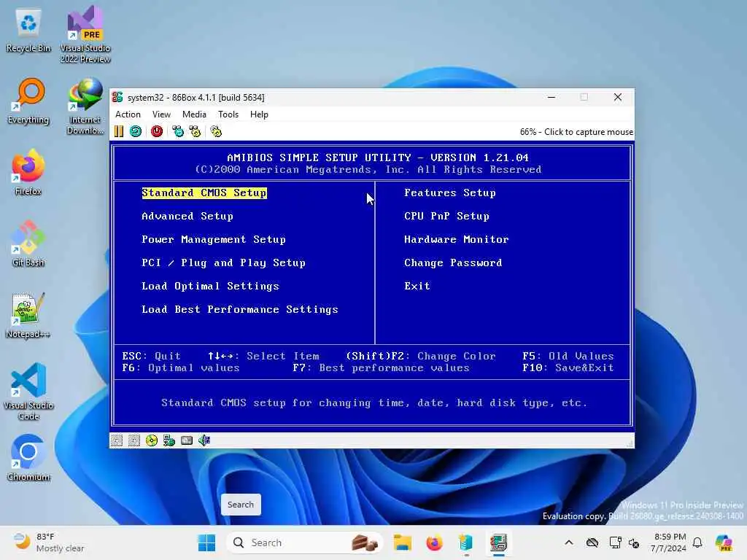Click the network status icon in status bar
Screen dimensions: 747x560
click(169, 440)
